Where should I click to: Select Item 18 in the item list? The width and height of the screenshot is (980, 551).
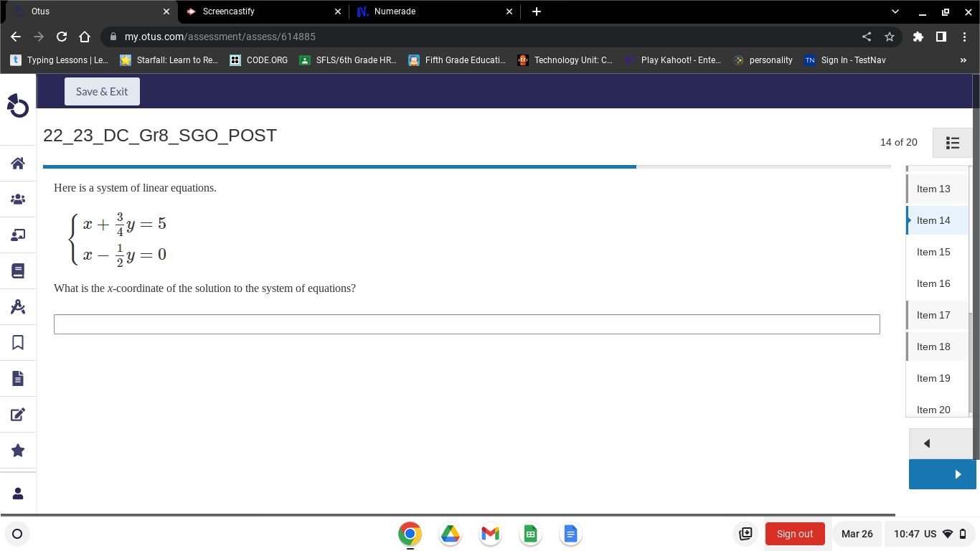(x=937, y=347)
